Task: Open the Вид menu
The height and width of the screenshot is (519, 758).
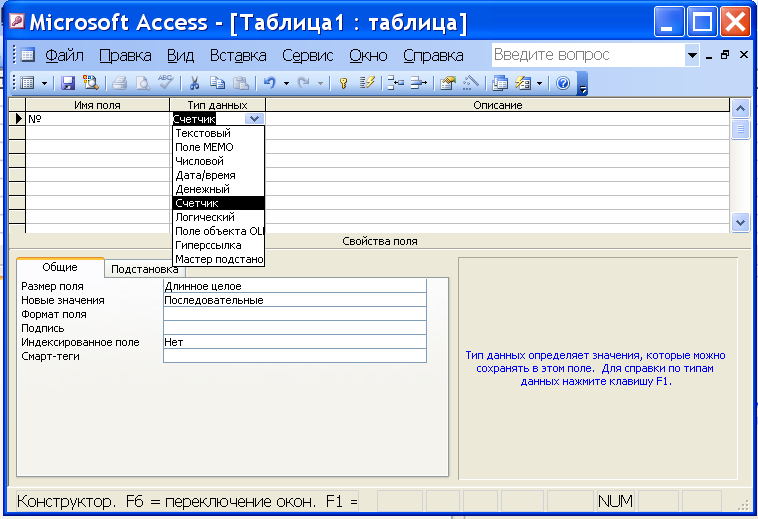Action: point(180,56)
